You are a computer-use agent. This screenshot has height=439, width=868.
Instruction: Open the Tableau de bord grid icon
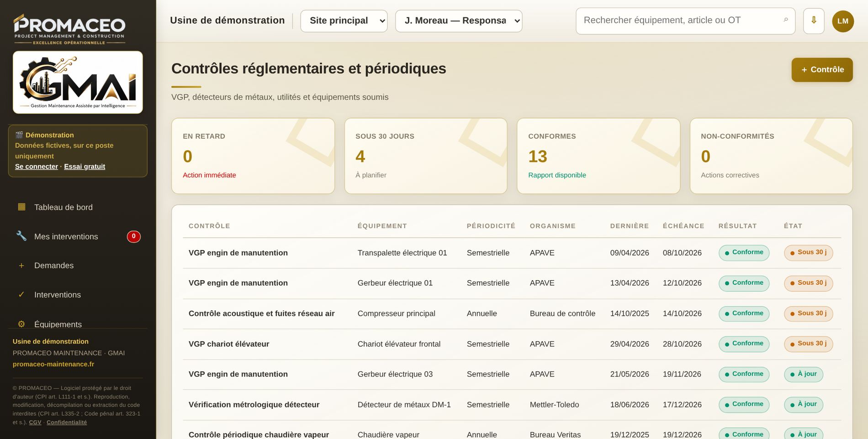pyautogui.click(x=21, y=207)
